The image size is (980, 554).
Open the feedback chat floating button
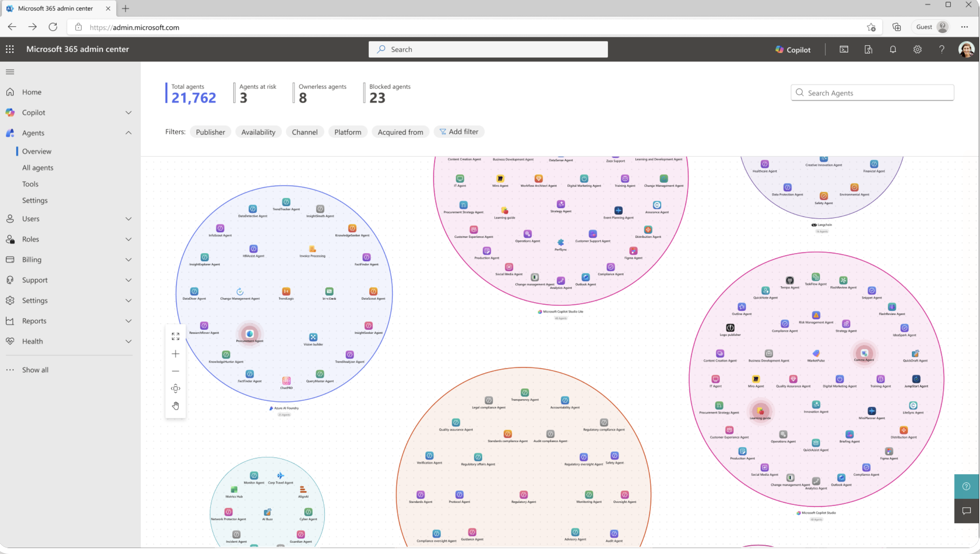point(966,511)
